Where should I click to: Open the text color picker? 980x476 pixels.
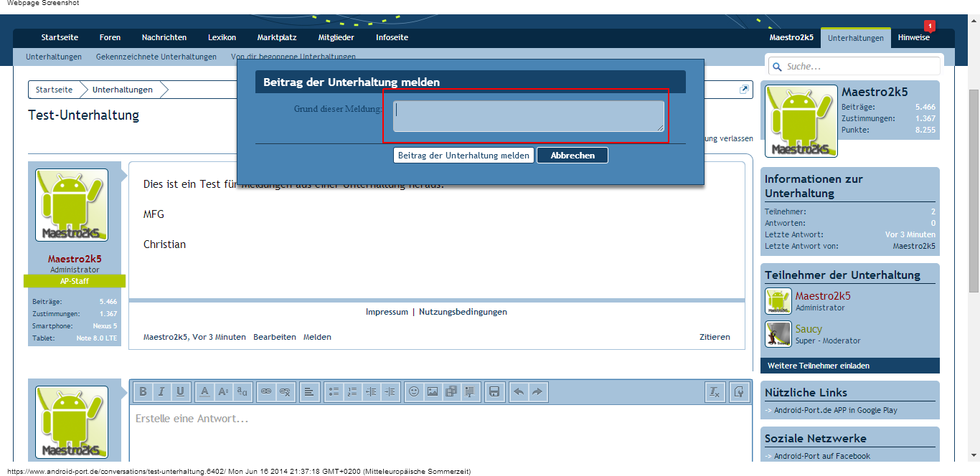(204, 391)
